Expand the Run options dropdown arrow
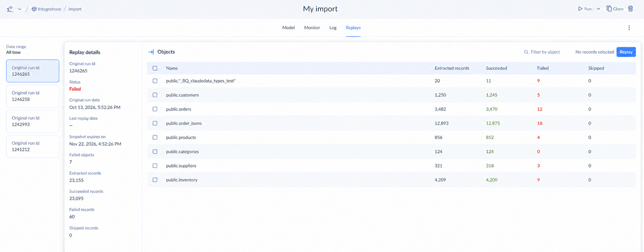The image size is (644, 252). (598, 9)
